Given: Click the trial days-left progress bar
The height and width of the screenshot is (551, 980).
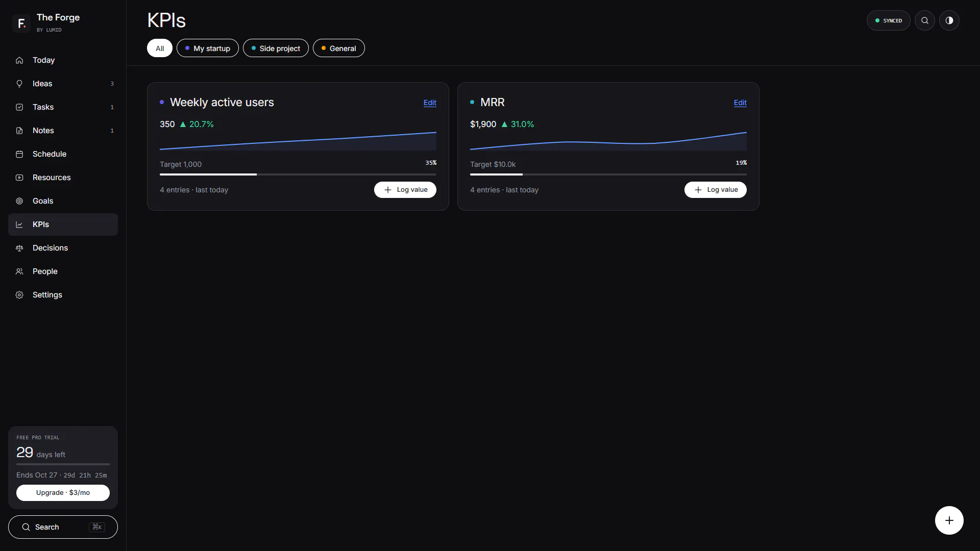Looking at the screenshot, I should coord(63,464).
